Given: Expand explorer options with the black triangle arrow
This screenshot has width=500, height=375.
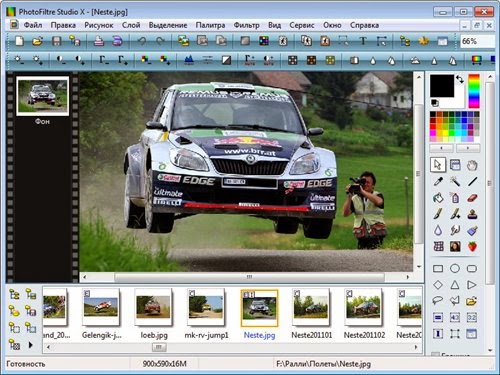Looking at the screenshot, I should pos(31,345).
